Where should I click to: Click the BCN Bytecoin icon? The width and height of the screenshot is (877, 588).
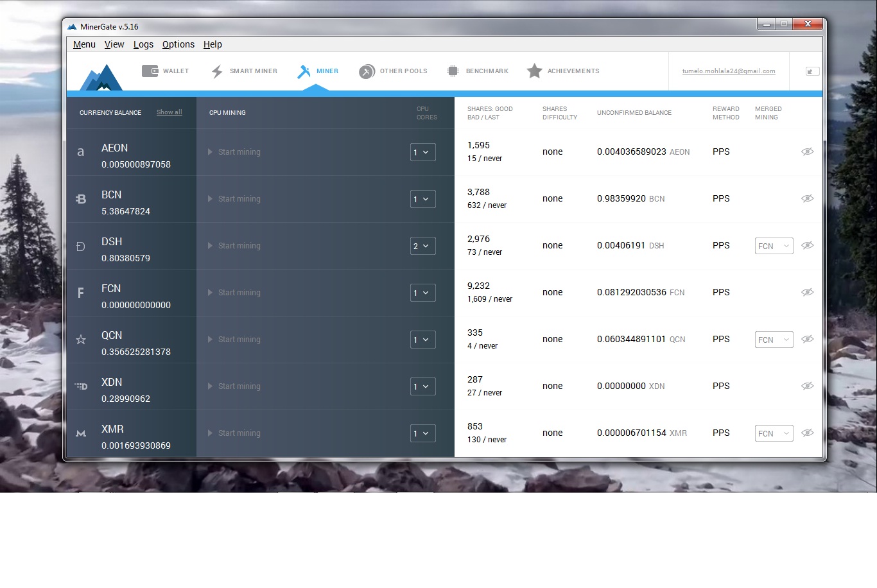pos(81,199)
